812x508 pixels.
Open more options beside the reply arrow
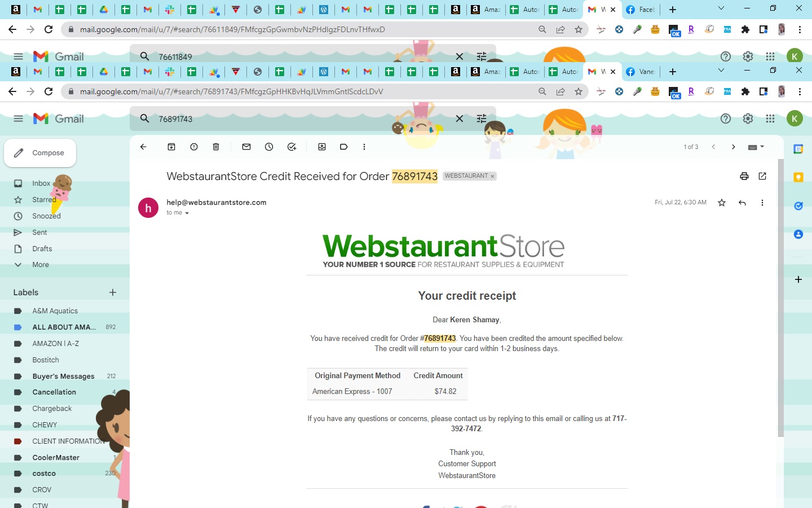tap(762, 203)
